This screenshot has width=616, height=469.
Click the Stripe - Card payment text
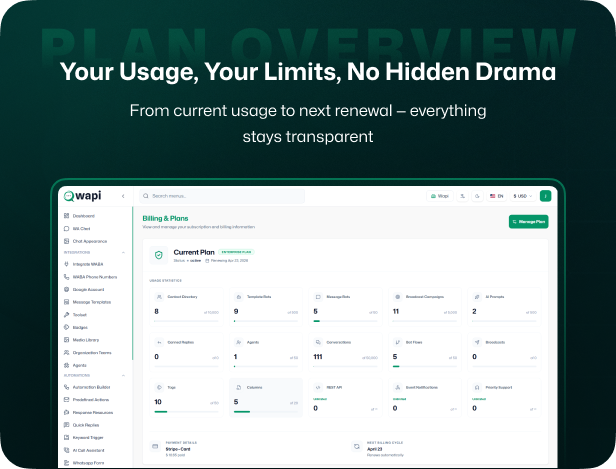coord(178,449)
